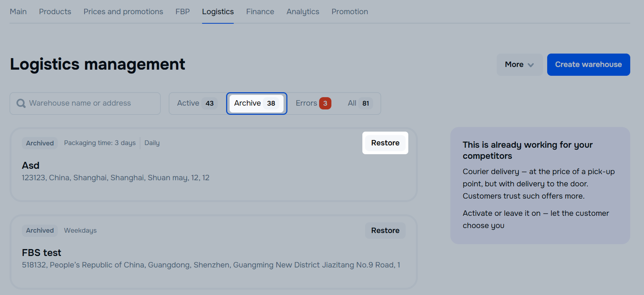
Task: Open the Asd warehouse title
Action: pyautogui.click(x=31, y=165)
